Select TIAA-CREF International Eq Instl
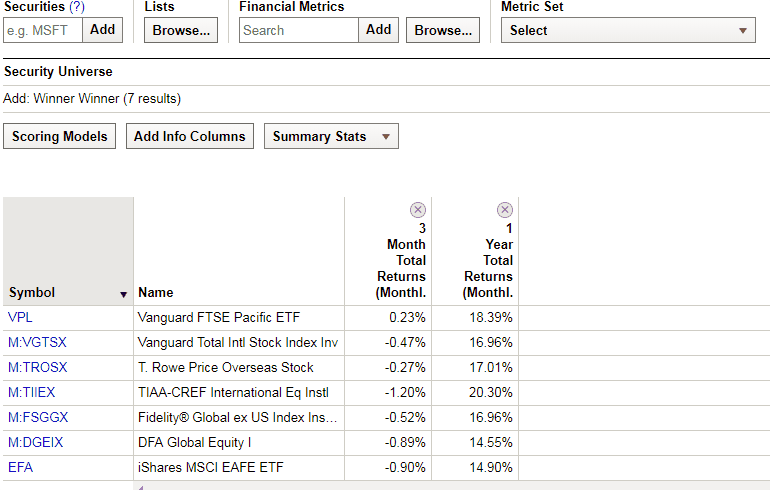This screenshot has width=770, height=490. [x=233, y=392]
